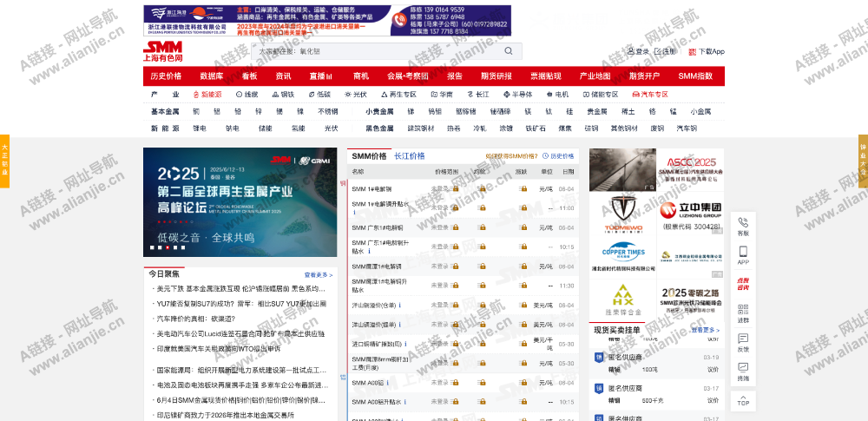Image resolution: width=868 pixels, height=421 pixels.
Task: Open the 会展•考察团 navigation item
Action: pyautogui.click(x=407, y=76)
